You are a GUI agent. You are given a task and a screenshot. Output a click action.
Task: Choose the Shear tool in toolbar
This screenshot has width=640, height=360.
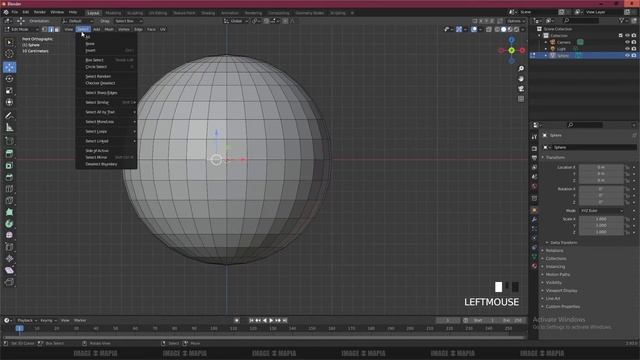9,270
